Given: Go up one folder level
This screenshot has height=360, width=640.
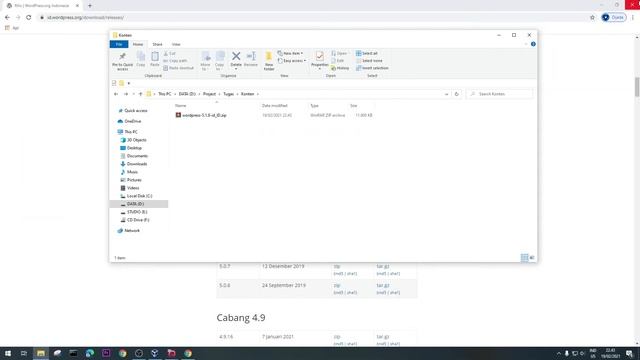Looking at the screenshot, I should click(140, 94).
